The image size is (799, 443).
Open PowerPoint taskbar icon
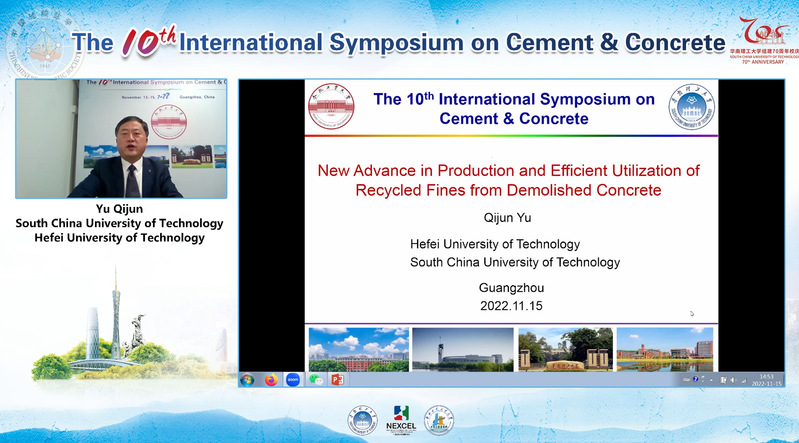click(337, 380)
